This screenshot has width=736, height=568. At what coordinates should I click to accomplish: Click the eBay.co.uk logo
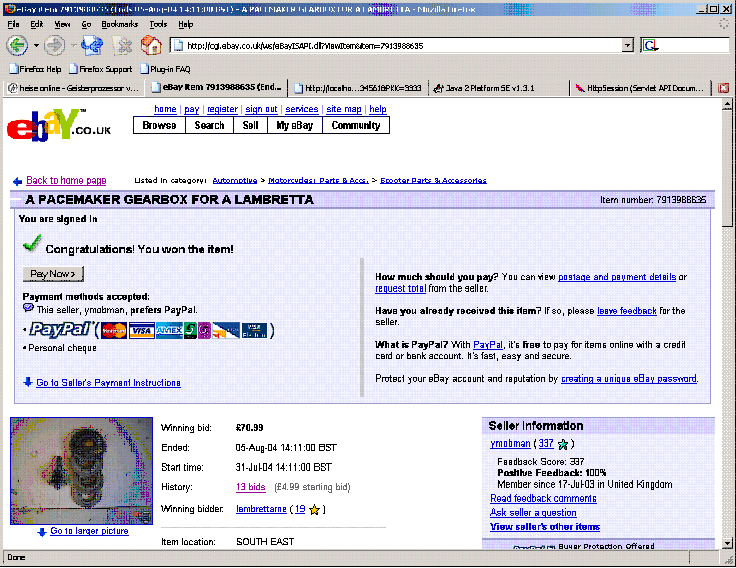(x=59, y=125)
